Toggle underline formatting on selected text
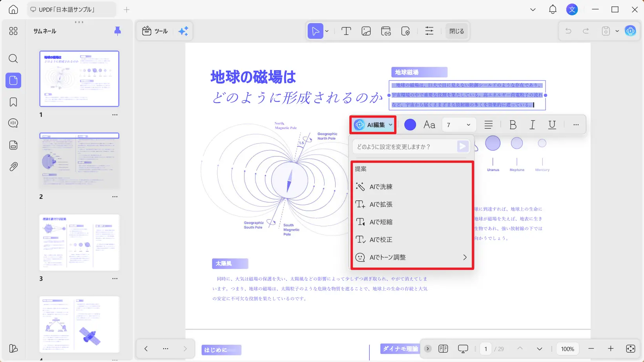The height and width of the screenshot is (362, 644). point(552,124)
